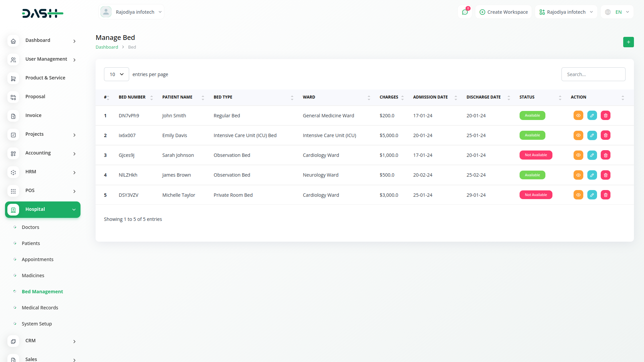
Task: Open Medical Records in Hospital submenu
Action: point(40,308)
